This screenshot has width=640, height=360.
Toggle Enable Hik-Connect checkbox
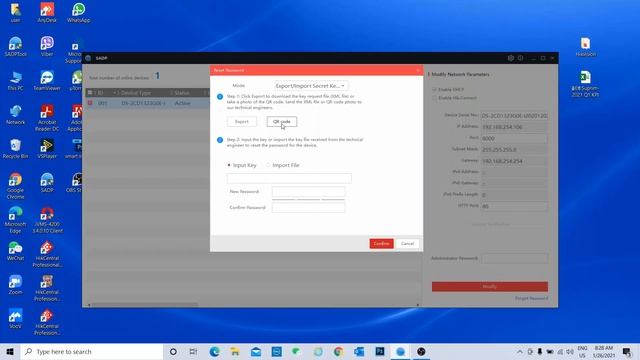435,98
